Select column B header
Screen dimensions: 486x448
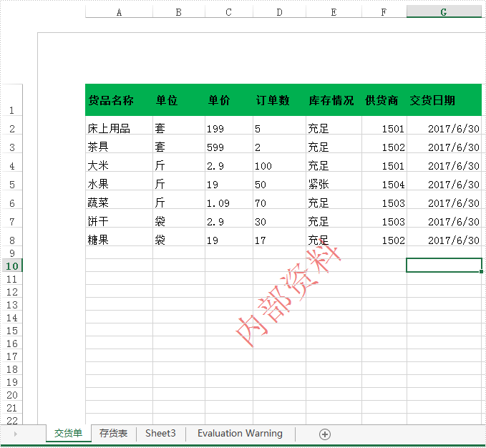click(x=178, y=12)
